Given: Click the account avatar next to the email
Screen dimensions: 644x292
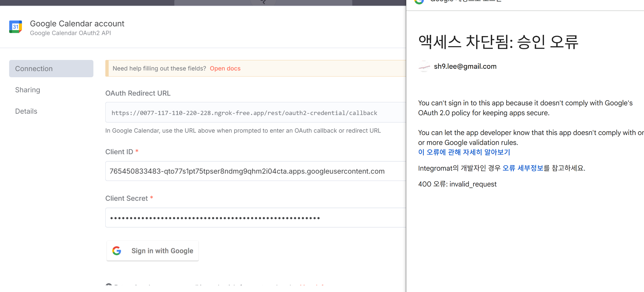Looking at the screenshot, I should point(424,67).
